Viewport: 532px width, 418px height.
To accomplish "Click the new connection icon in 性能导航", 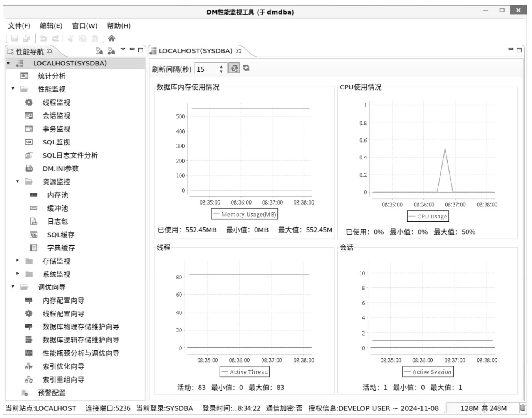I will point(99,51).
